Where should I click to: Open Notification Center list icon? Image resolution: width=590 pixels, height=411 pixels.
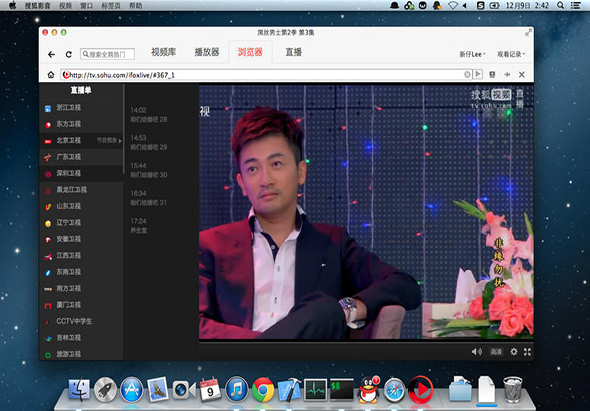(x=575, y=5)
